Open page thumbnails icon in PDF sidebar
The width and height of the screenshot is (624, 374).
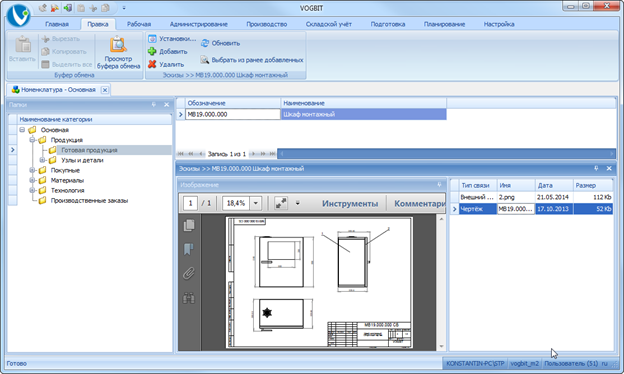click(189, 225)
